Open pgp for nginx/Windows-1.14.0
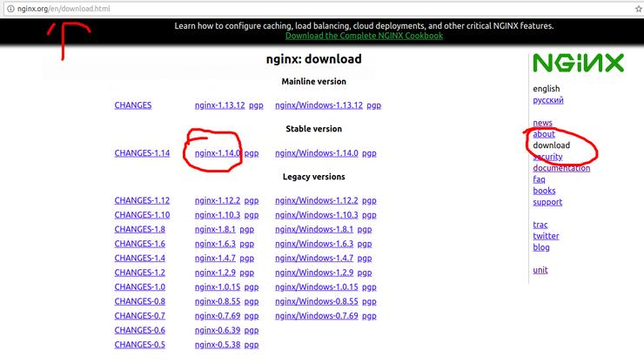Viewport: 644px width, 364px height. pos(369,153)
